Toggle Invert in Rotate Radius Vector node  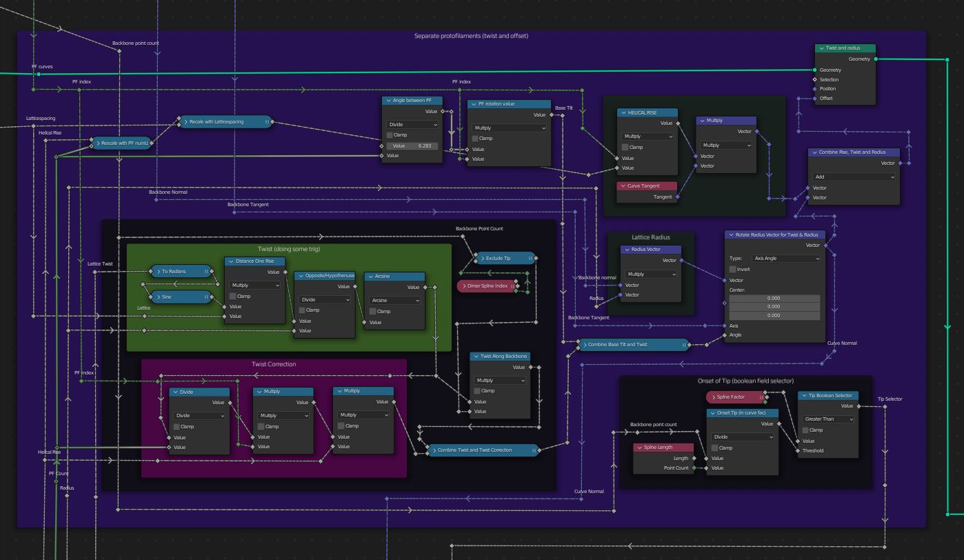pos(732,270)
